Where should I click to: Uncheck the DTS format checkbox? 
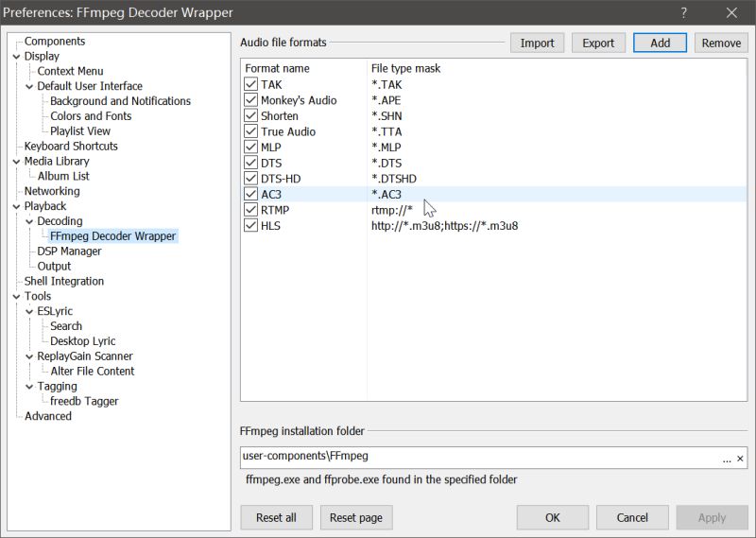click(x=250, y=163)
